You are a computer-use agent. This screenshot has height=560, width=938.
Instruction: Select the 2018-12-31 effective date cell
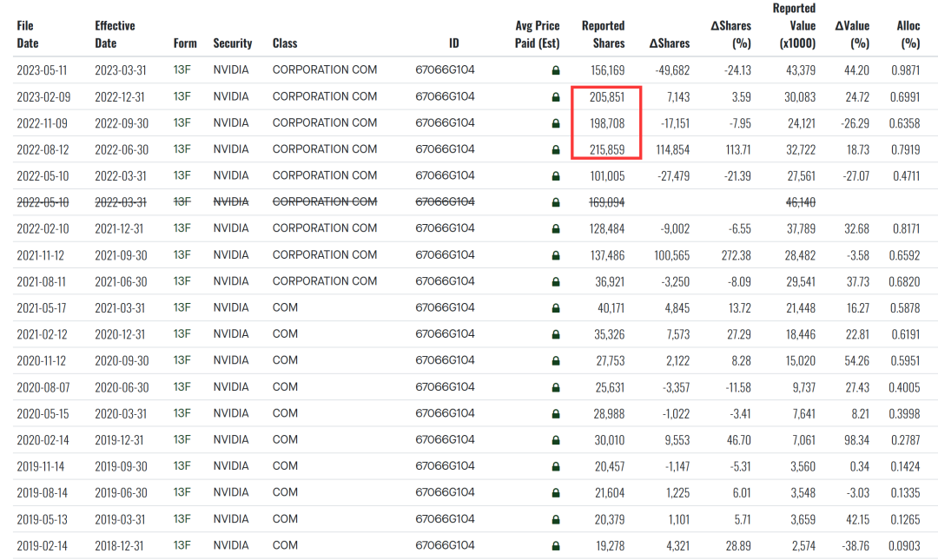coord(119,545)
